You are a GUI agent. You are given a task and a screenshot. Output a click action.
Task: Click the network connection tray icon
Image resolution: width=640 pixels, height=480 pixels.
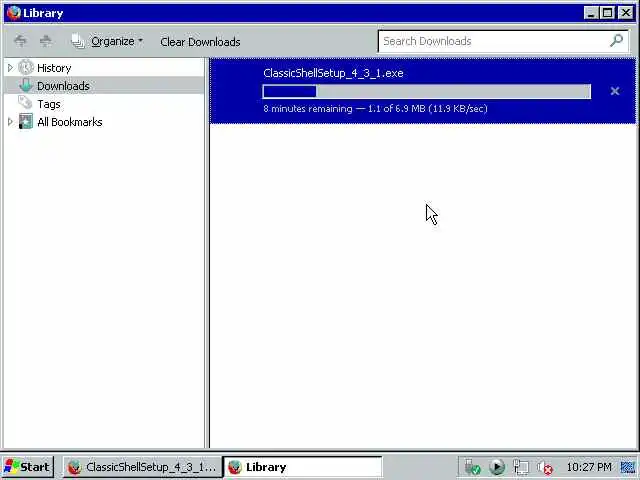pyautogui.click(x=521, y=467)
